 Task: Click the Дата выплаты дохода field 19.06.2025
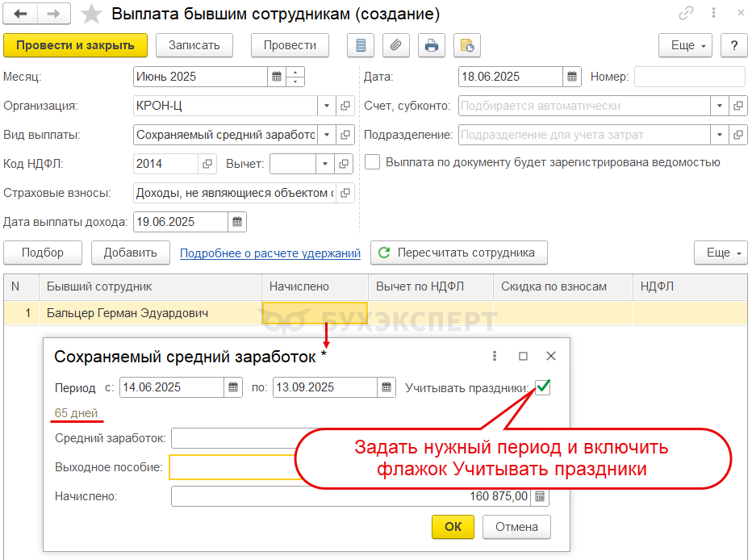tap(180, 222)
